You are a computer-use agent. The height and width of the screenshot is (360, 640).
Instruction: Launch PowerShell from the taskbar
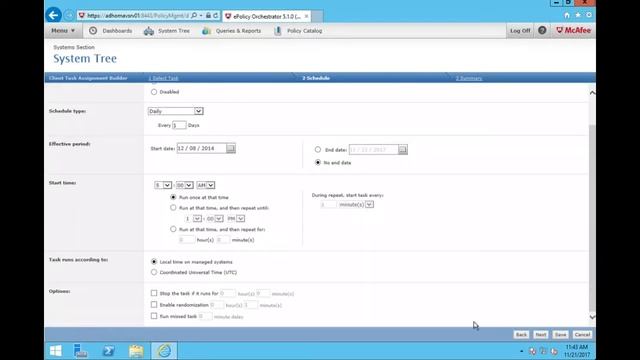pyautogui.click(x=109, y=351)
